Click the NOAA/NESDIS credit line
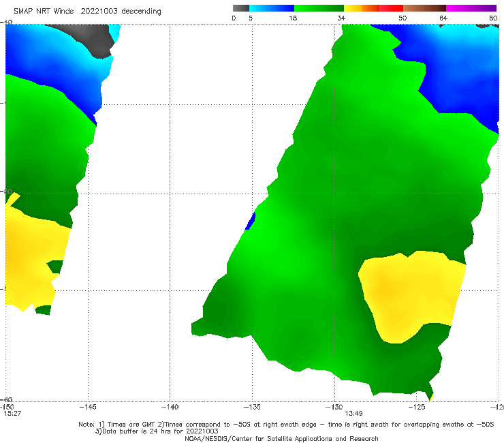The width and height of the screenshot is (504, 443). point(281,439)
